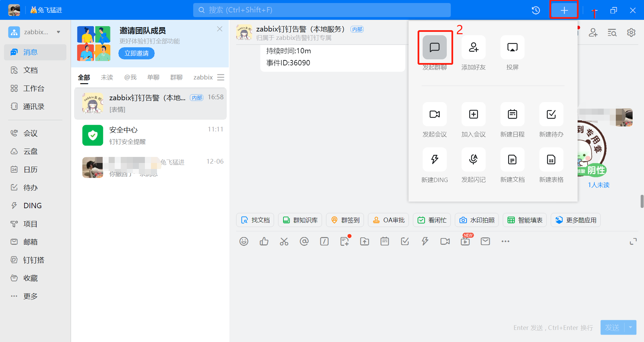Open the conversation filter list menu icon

click(220, 77)
